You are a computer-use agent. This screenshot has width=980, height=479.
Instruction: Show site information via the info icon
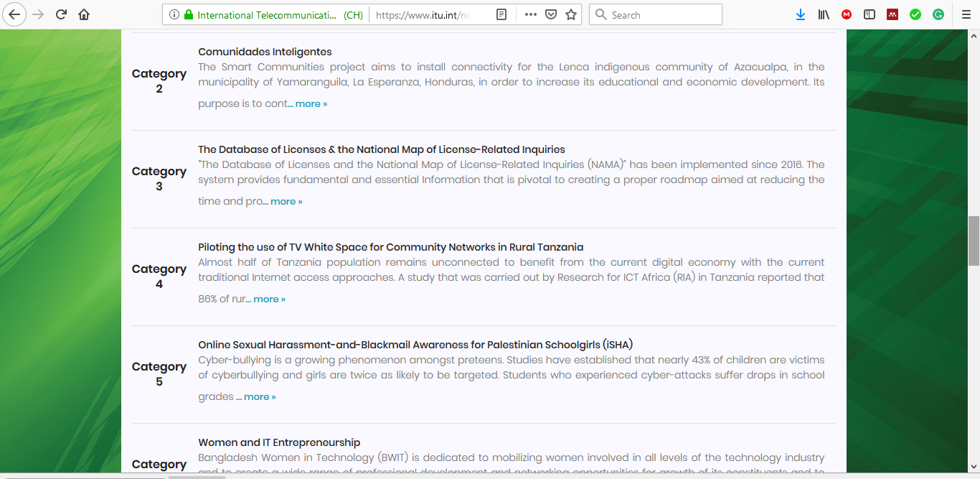tap(174, 14)
